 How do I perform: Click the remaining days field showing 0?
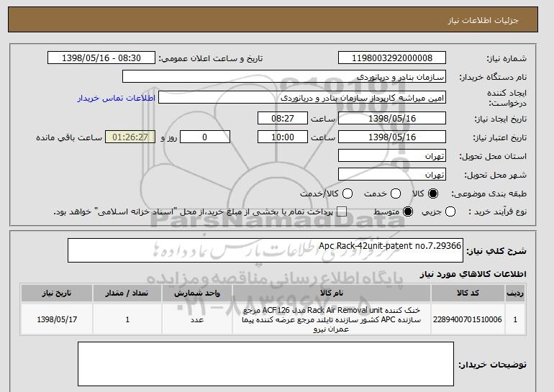coord(205,137)
